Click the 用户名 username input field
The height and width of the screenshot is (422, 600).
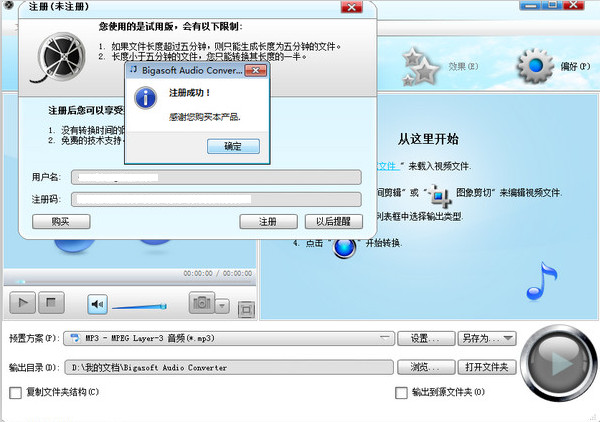point(216,177)
